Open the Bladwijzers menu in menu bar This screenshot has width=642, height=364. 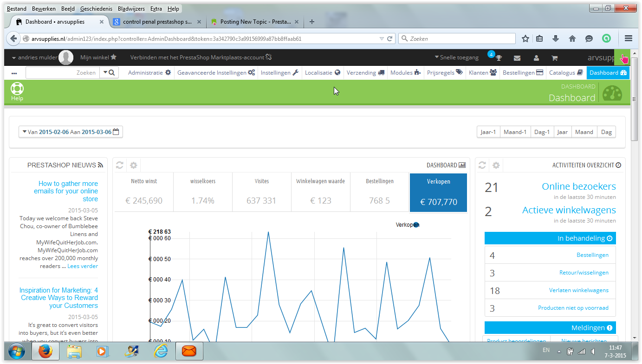click(131, 9)
